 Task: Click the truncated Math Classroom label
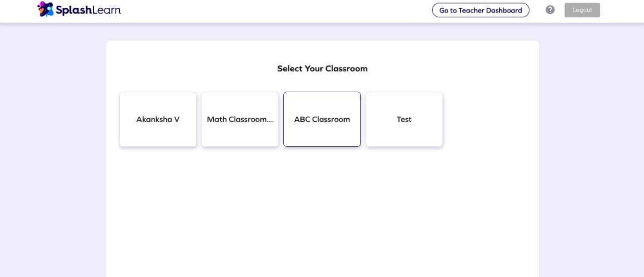pos(239,119)
